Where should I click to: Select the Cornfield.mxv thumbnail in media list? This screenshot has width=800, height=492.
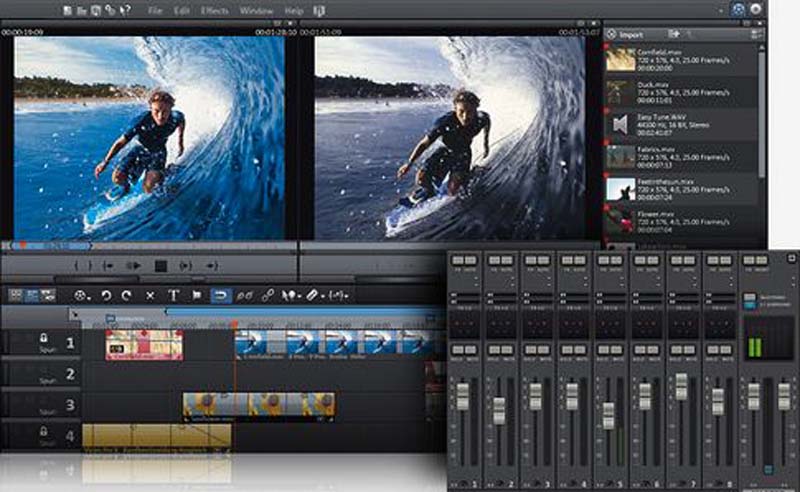coord(620,59)
